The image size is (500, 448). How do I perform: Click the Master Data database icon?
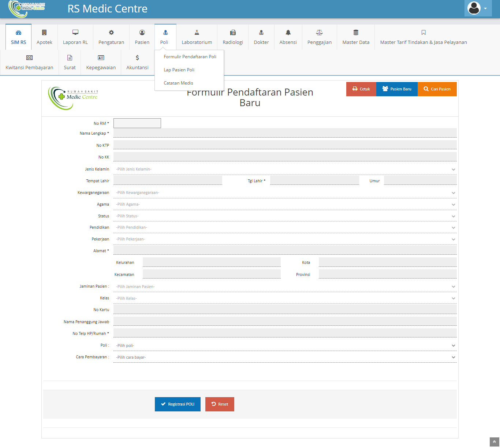[x=356, y=33]
